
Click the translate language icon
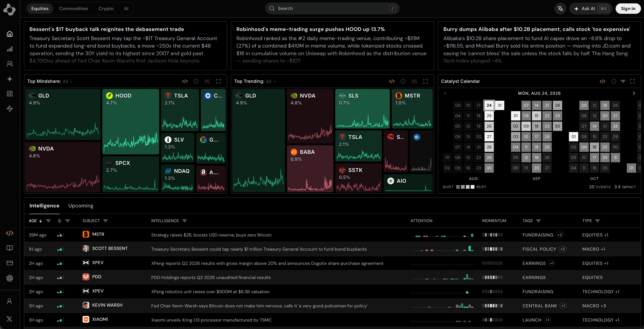(560, 9)
